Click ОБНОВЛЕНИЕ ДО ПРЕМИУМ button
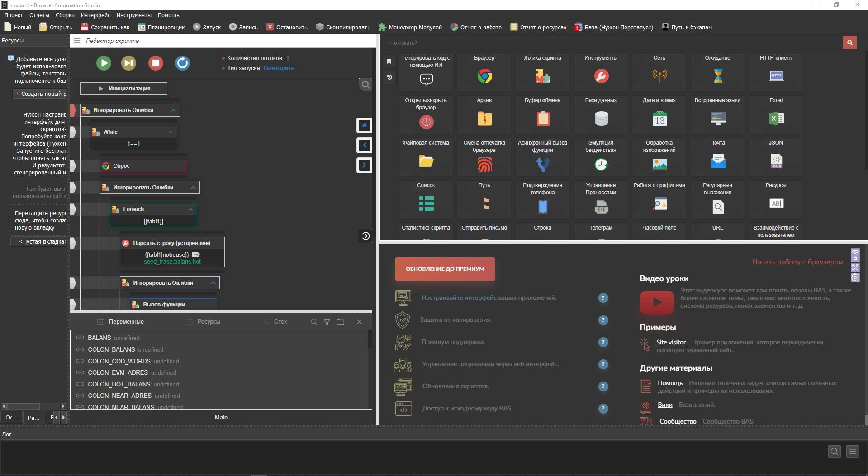 click(445, 269)
